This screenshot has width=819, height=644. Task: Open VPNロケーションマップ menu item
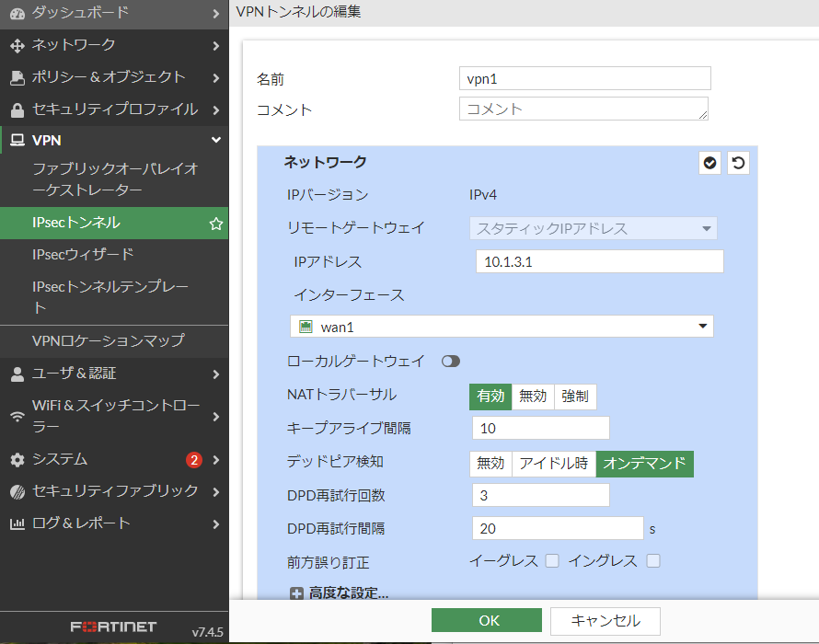point(114,341)
